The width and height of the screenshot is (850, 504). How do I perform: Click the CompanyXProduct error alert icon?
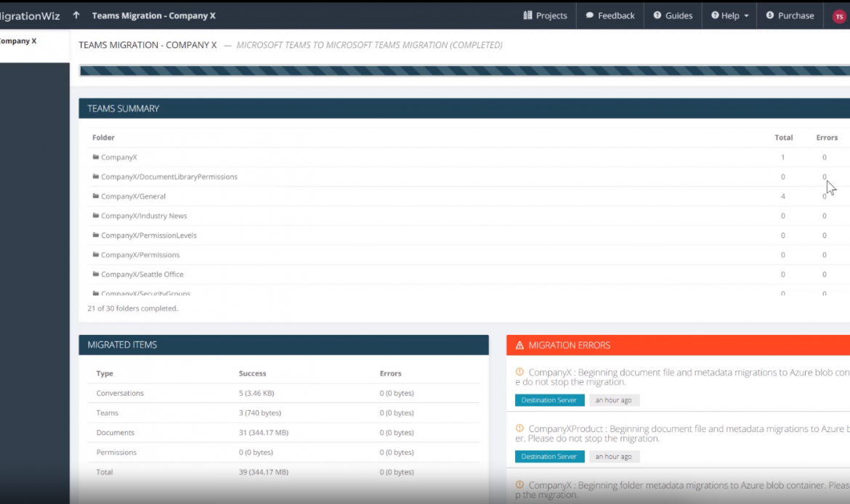coord(519,428)
